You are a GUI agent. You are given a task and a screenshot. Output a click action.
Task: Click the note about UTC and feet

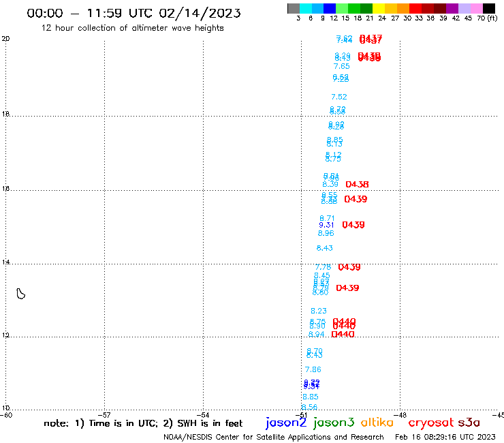pyautogui.click(x=143, y=423)
